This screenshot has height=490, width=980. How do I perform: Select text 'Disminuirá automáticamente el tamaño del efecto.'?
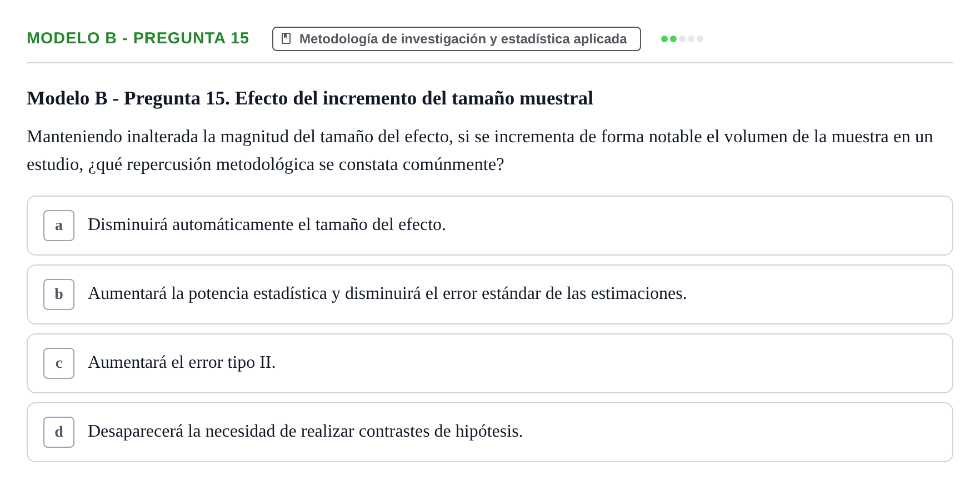tap(267, 224)
